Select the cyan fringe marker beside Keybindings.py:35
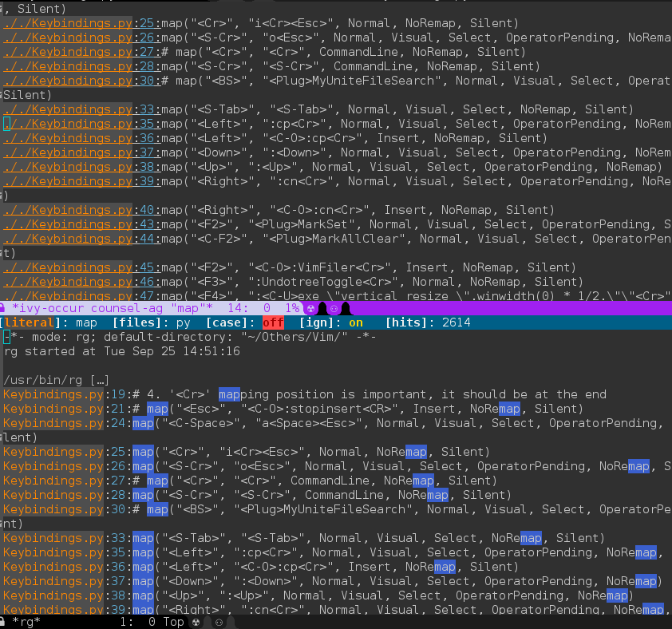This screenshot has width=672, height=629. (x=4, y=124)
